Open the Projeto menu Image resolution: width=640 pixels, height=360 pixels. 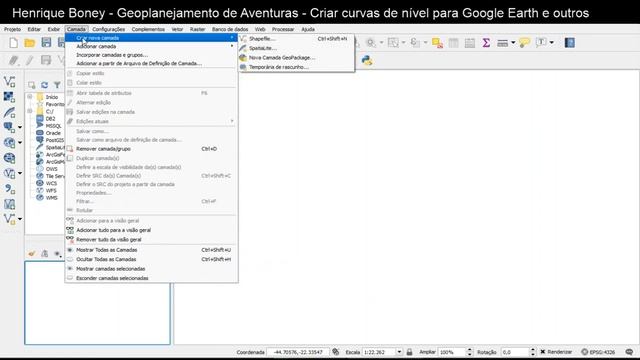coord(12,29)
